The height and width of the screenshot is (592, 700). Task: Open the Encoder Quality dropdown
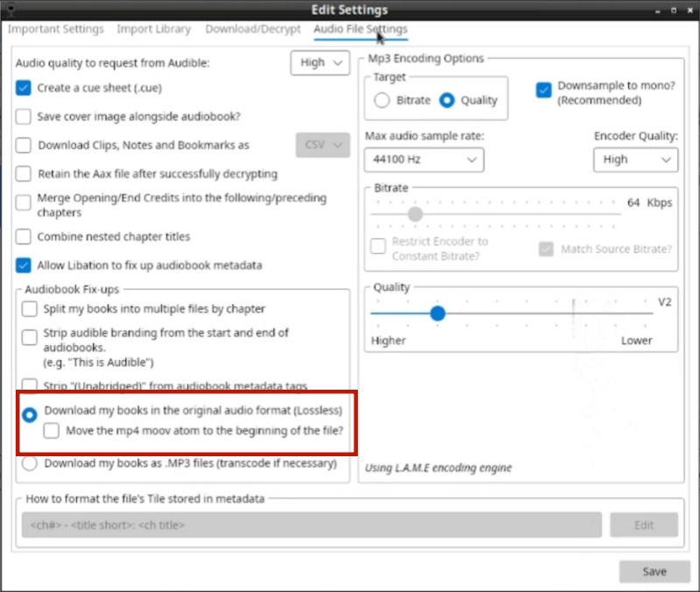[635, 159]
